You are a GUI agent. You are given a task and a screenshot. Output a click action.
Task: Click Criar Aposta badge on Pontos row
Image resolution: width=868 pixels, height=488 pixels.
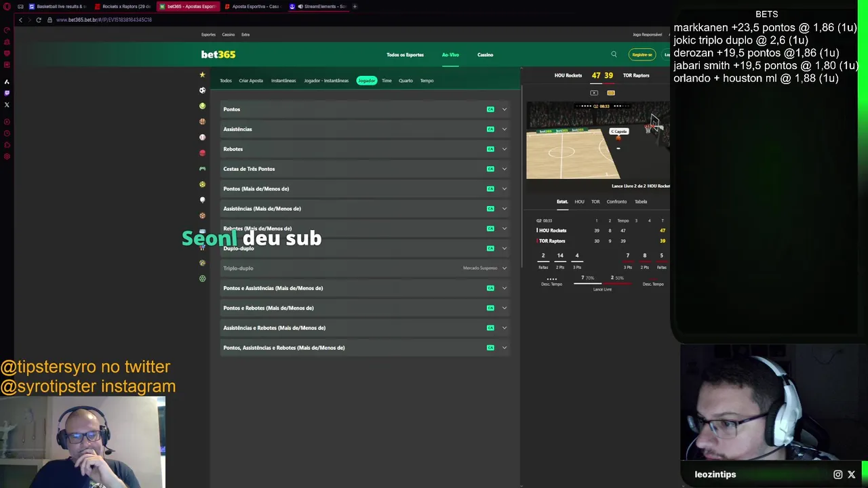click(x=490, y=109)
